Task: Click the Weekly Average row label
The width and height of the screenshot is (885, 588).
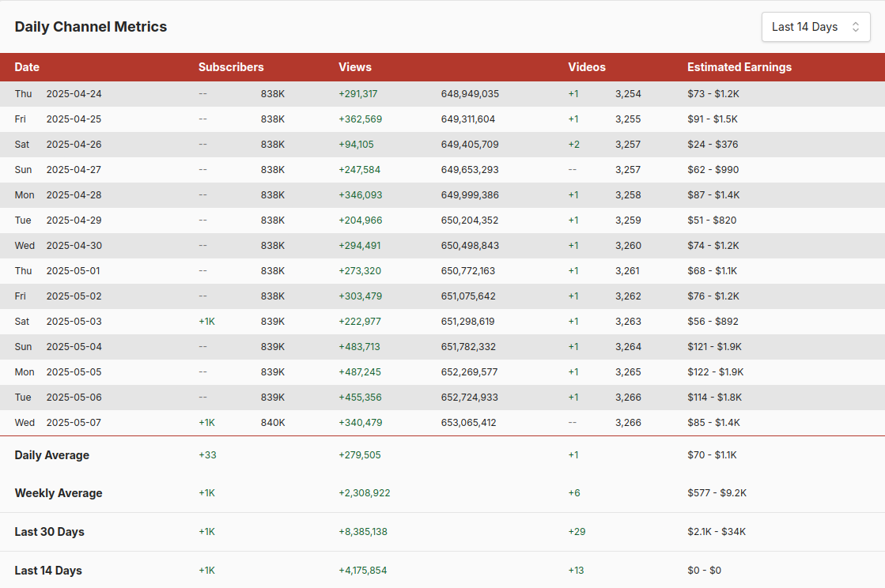Action: [x=59, y=493]
